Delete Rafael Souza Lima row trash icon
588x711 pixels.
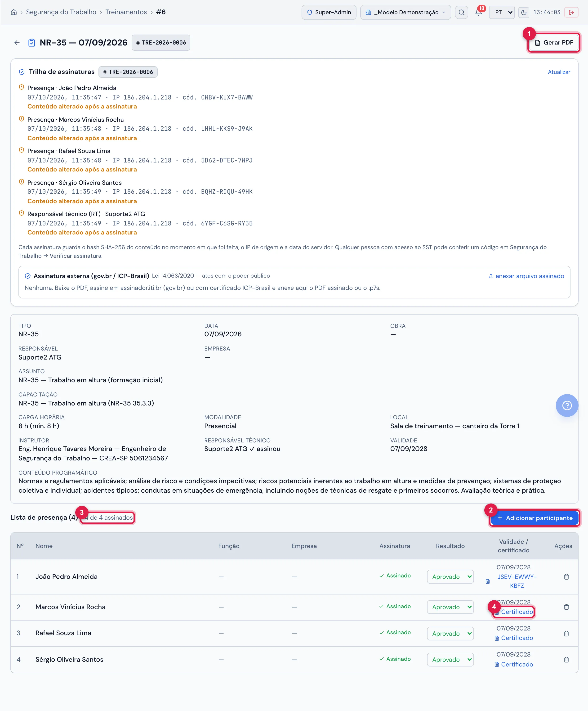click(x=566, y=633)
